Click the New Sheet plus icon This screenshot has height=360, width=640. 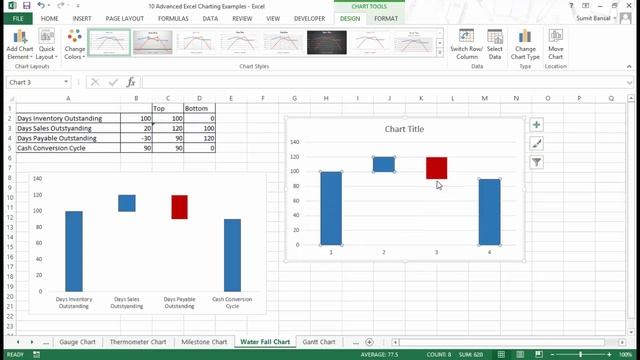(369, 342)
